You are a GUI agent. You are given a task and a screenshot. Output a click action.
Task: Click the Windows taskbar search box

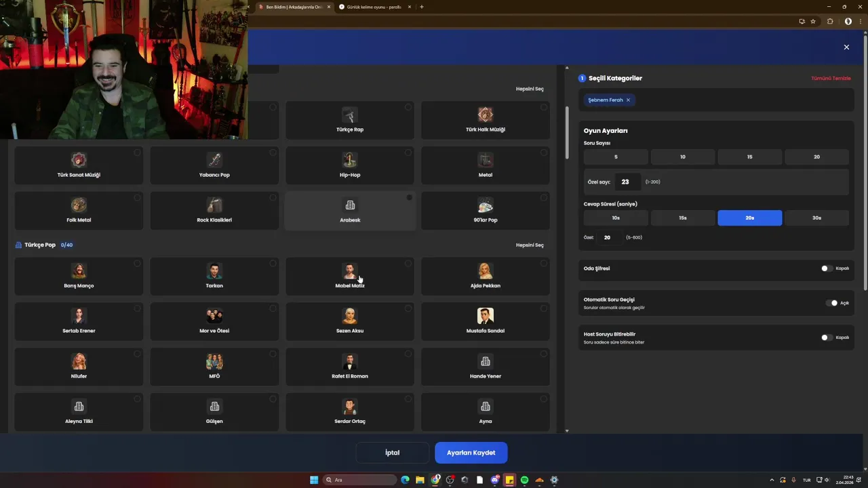pyautogui.click(x=359, y=480)
